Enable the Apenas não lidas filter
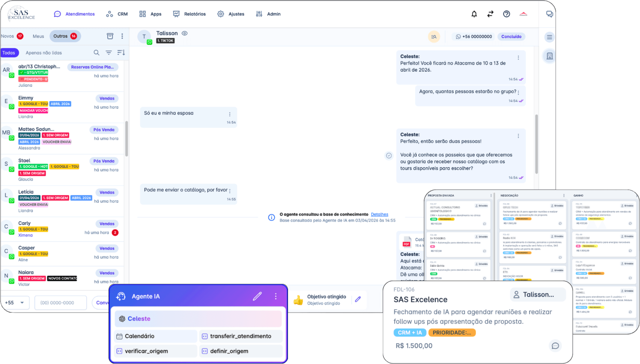 coord(44,52)
